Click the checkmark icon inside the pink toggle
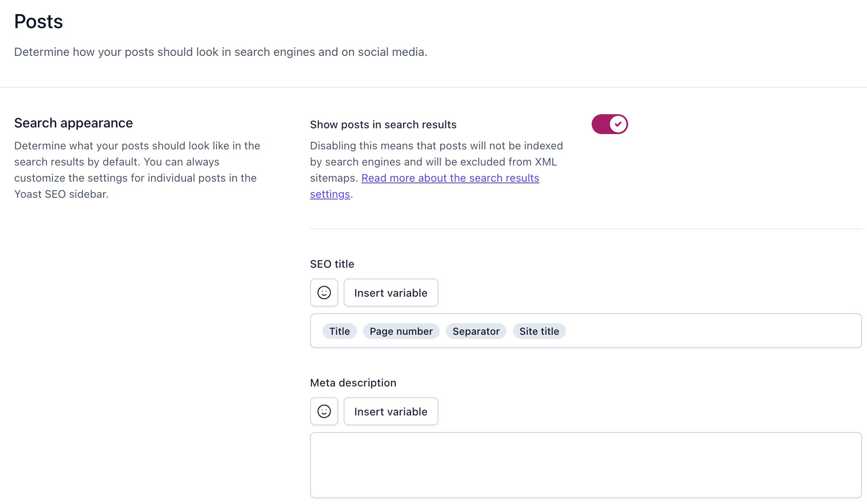The image size is (867, 504). pyautogui.click(x=618, y=124)
